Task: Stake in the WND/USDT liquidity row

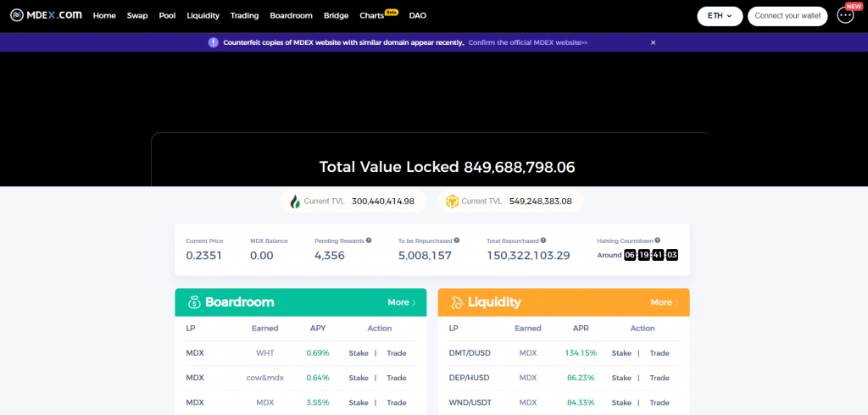Action: pyautogui.click(x=621, y=403)
